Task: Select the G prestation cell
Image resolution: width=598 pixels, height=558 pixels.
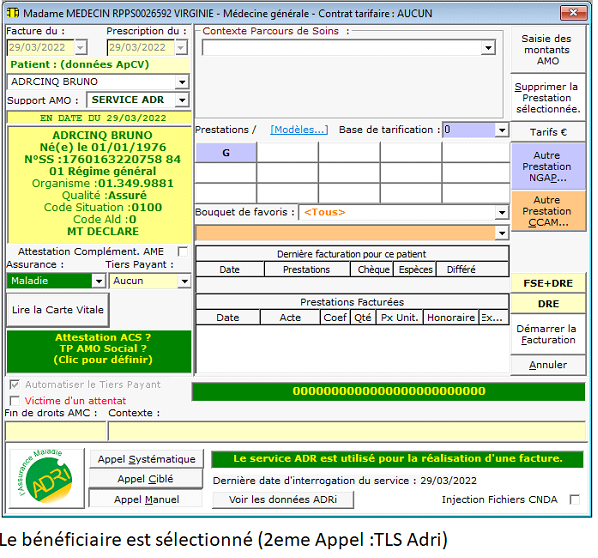Action: [x=226, y=153]
